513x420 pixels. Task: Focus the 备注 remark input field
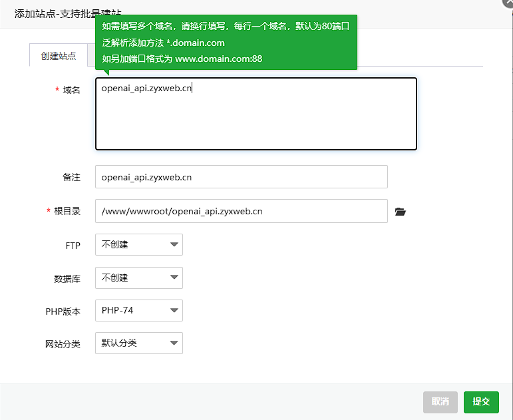241,177
